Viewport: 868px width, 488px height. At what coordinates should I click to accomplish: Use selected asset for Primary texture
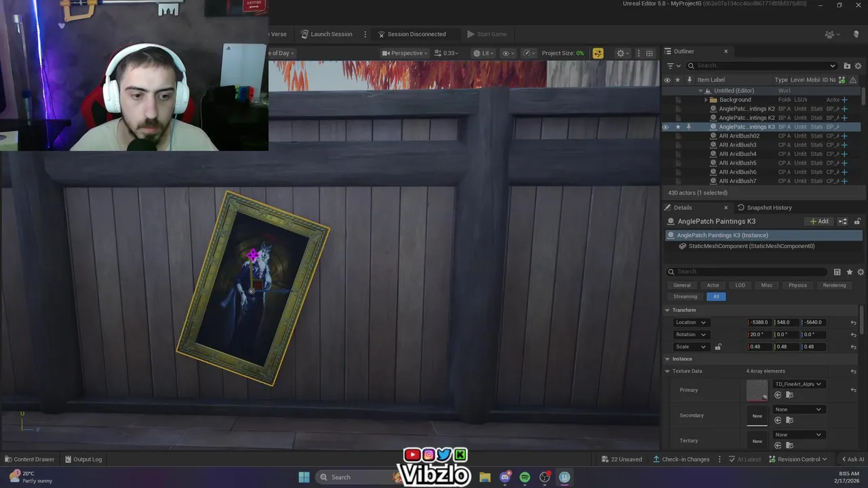click(x=778, y=395)
